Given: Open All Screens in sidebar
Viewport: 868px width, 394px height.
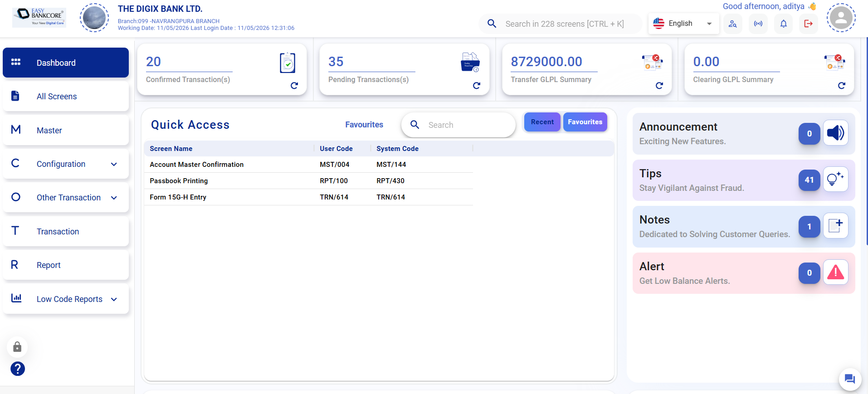Looking at the screenshot, I should click(x=66, y=97).
